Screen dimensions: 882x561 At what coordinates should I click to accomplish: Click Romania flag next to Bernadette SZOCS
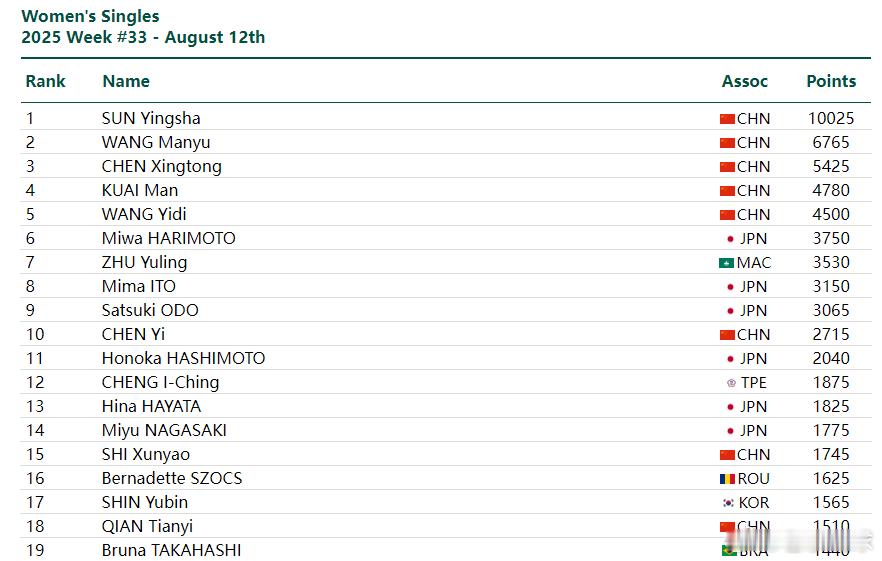[727, 479]
